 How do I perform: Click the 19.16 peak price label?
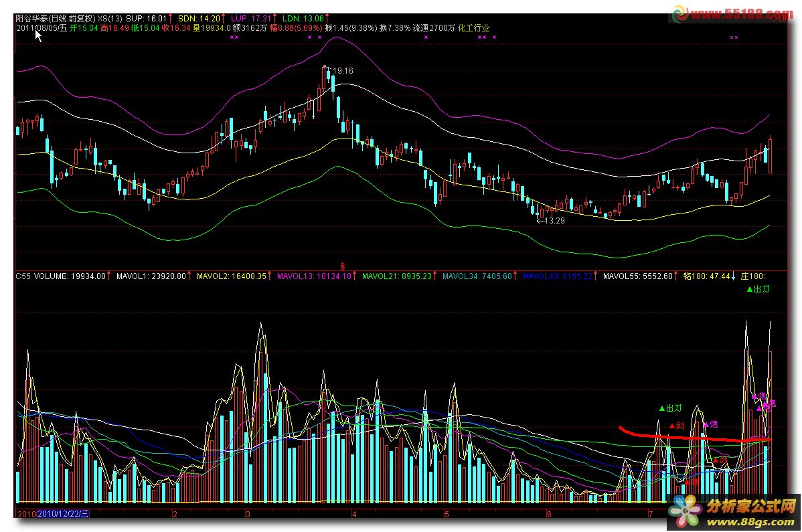point(343,71)
